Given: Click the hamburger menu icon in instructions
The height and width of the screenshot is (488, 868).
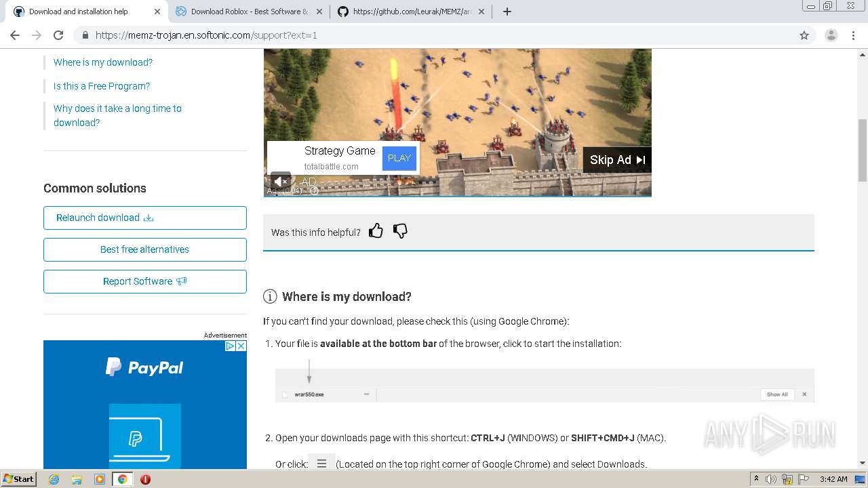Looking at the screenshot, I should click(322, 464).
